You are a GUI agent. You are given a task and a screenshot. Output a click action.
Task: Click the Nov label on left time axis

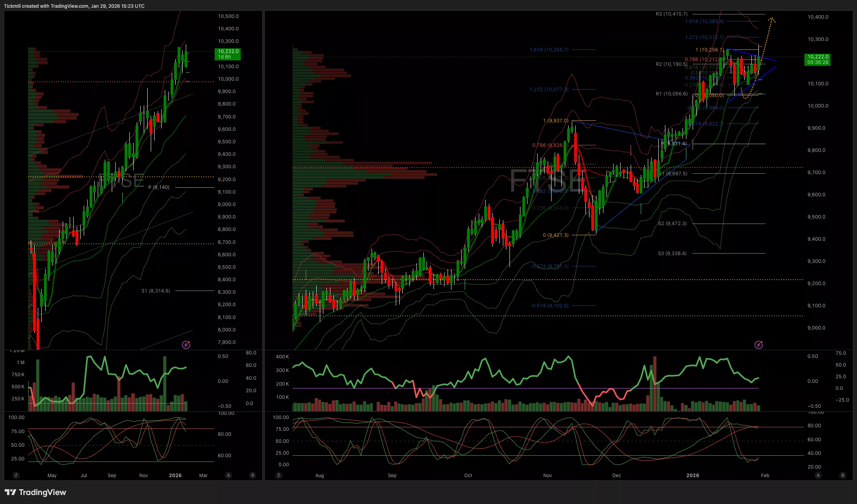(143, 475)
